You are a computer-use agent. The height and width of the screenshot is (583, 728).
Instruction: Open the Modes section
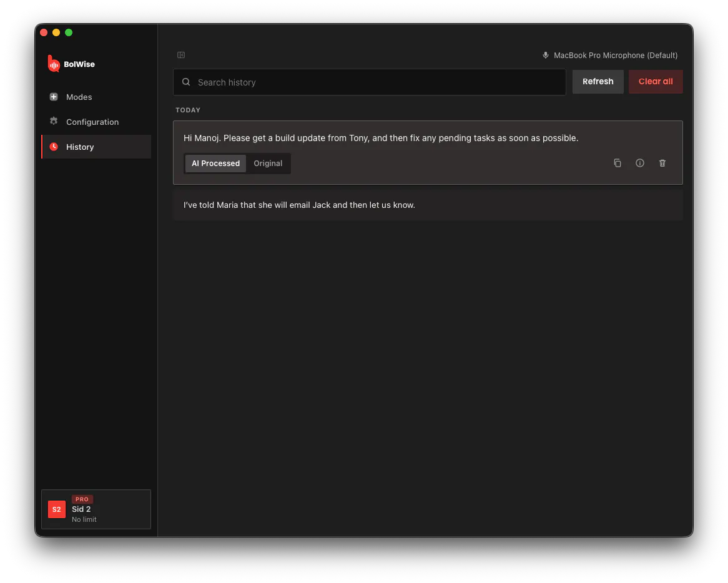[96, 97]
